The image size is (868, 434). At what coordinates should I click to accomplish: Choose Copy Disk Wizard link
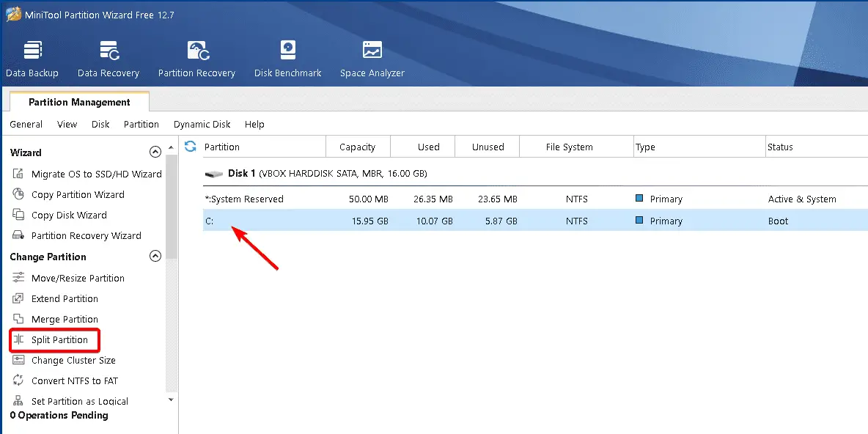point(69,215)
